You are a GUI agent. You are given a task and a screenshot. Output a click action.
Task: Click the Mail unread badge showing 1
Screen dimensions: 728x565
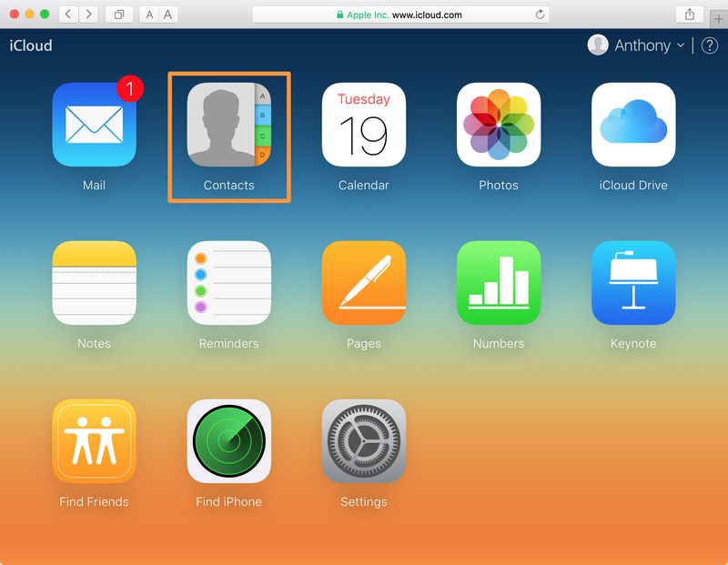point(130,88)
